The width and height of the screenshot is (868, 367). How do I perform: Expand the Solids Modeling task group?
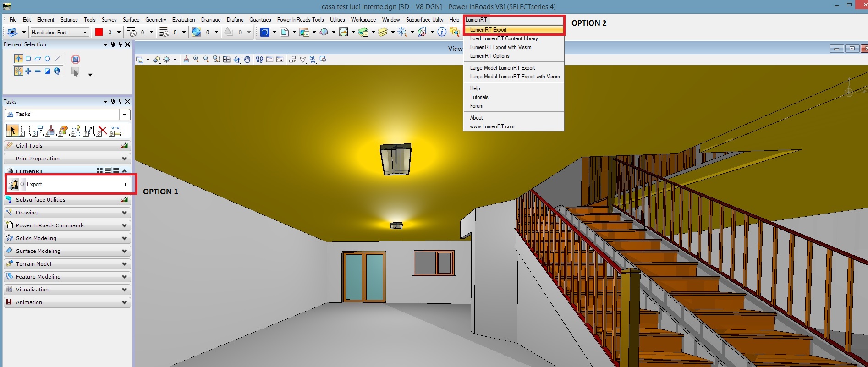(x=67, y=238)
